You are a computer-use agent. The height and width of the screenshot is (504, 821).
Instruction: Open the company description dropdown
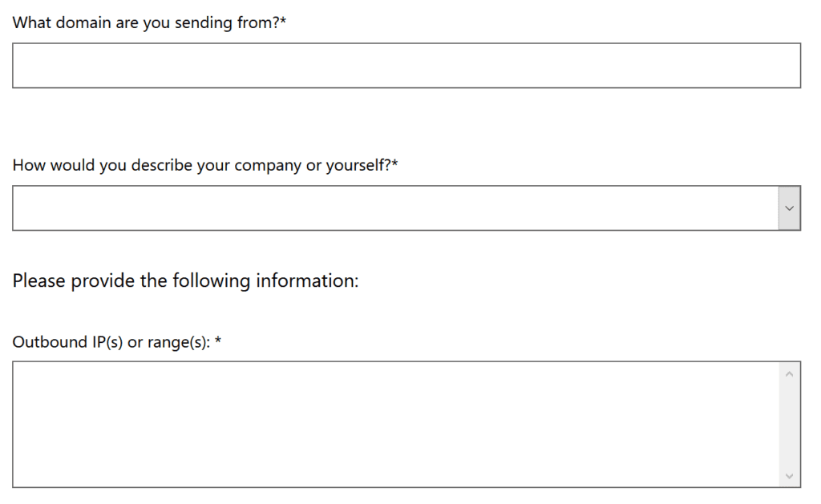tap(395, 208)
